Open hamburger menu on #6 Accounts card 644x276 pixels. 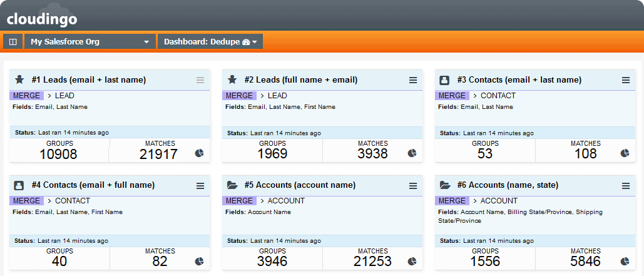coord(626,186)
